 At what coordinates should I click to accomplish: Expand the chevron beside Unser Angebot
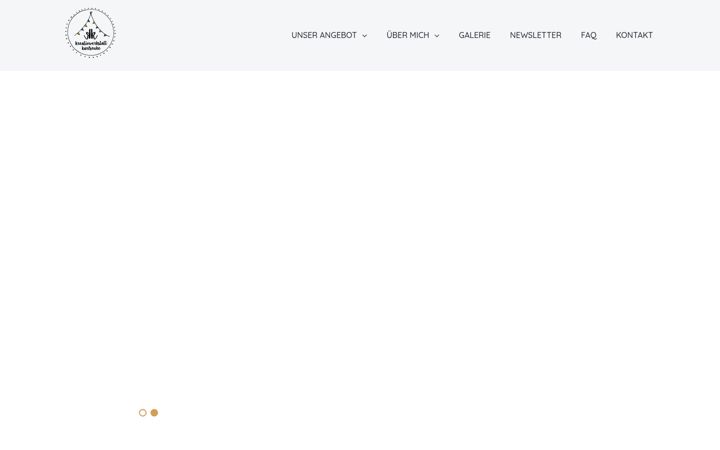[365, 36]
